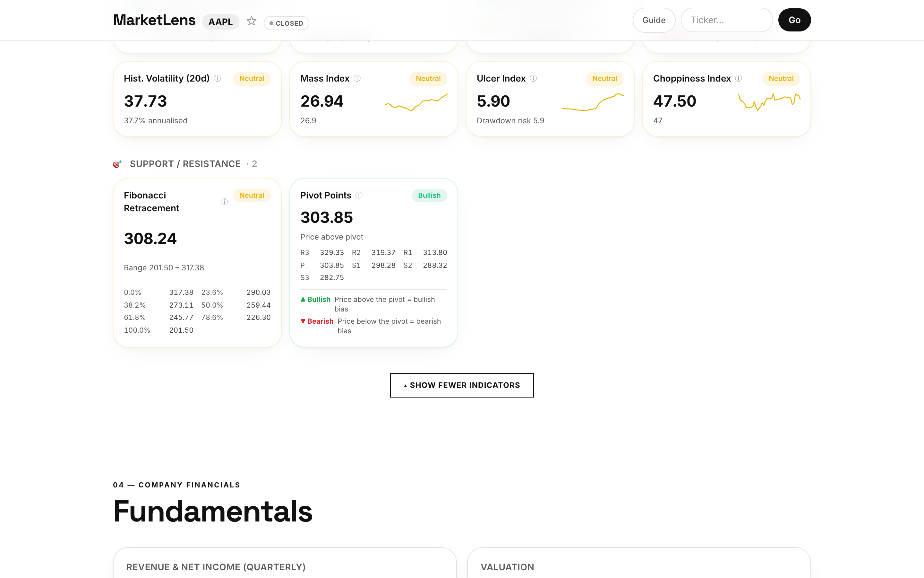Click Bullish badge on Pivot Points card
Screen dimensions: 924x578
[x=429, y=195]
